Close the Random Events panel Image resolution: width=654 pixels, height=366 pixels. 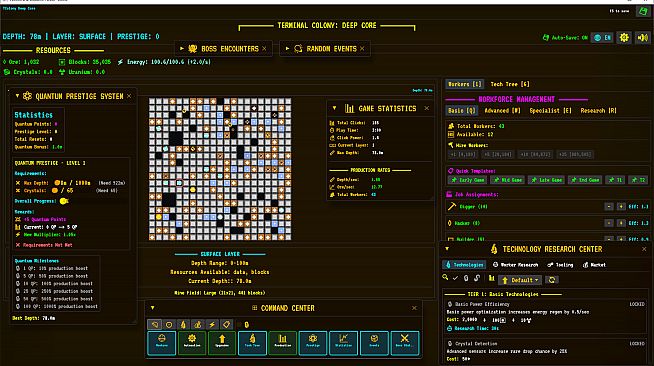[362, 49]
